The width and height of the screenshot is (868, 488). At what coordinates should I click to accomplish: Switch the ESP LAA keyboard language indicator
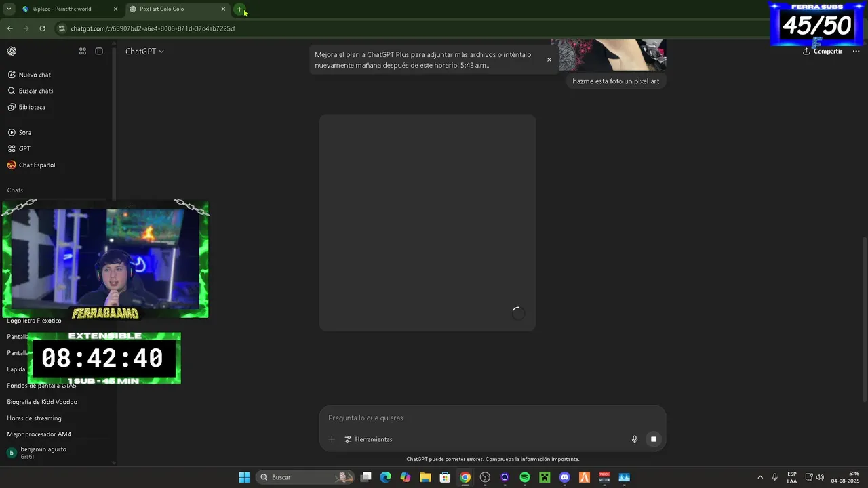pyautogui.click(x=792, y=477)
